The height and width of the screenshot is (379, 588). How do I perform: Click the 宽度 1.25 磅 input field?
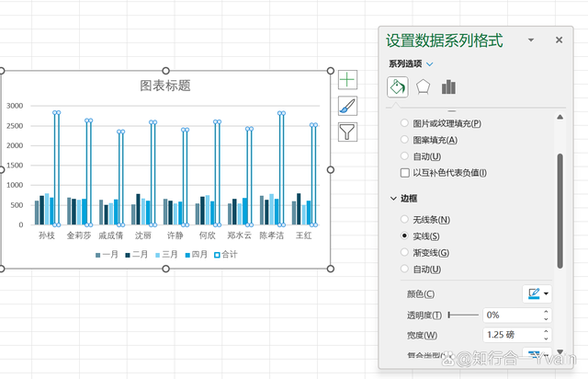512,335
